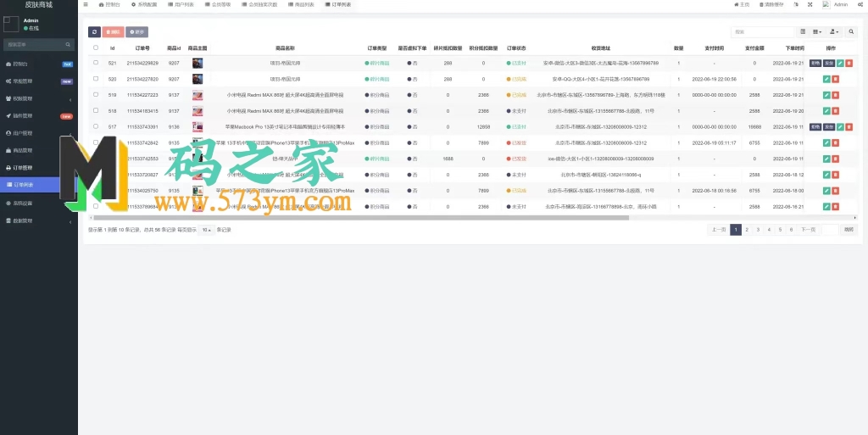Tick the select-all checkbox in table header
This screenshot has height=435, width=868.
[x=96, y=47]
